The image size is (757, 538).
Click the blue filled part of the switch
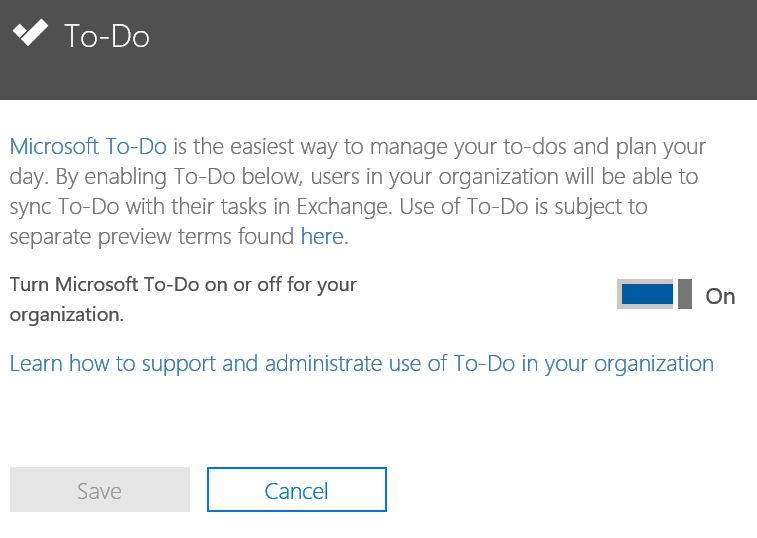(647, 295)
